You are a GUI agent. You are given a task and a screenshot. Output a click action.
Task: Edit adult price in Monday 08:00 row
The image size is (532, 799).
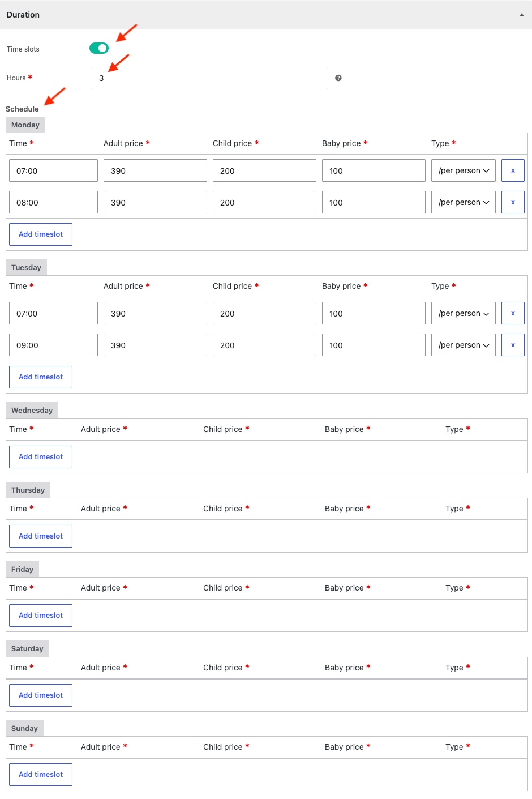[155, 202]
